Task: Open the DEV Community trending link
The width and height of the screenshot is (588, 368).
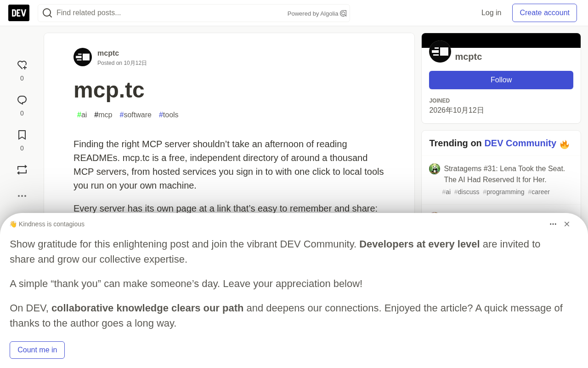Action: pyautogui.click(x=520, y=143)
